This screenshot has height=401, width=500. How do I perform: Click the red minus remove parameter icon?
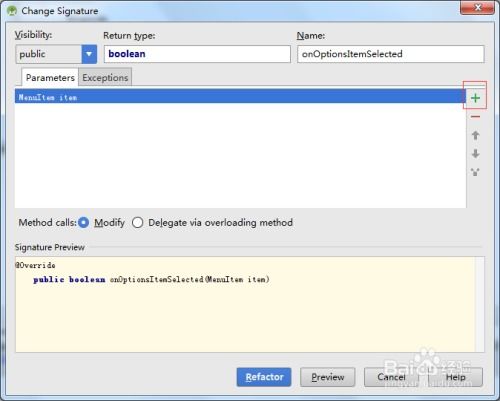475,117
